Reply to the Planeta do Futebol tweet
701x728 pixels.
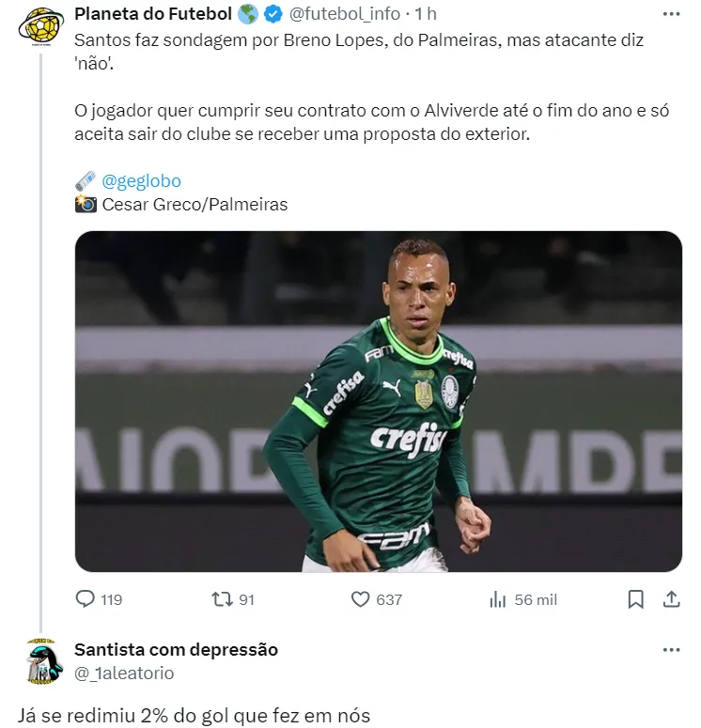[86, 598]
